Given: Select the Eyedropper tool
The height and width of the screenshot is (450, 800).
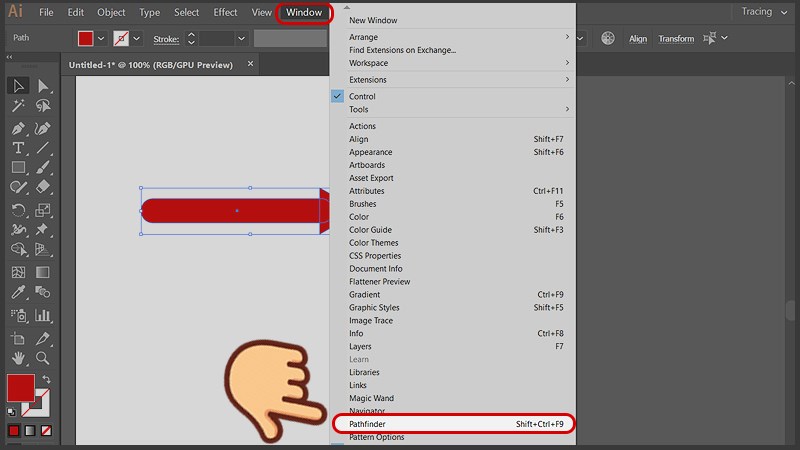Looking at the screenshot, I should [x=18, y=292].
